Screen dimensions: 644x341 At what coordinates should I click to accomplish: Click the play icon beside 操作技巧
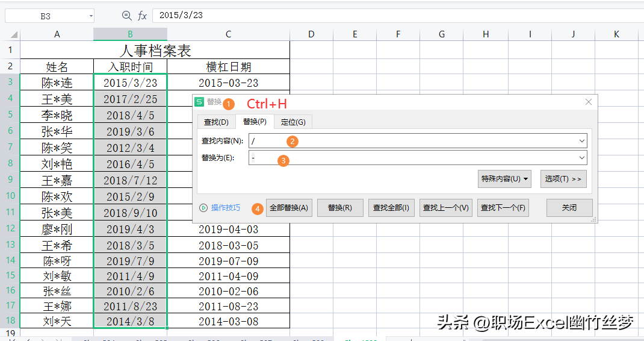[x=203, y=208]
